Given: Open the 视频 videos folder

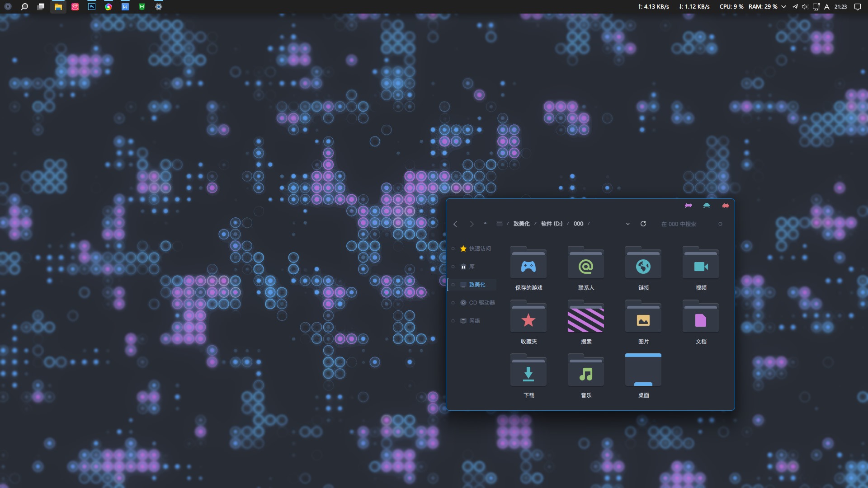Looking at the screenshot, I should (700, 267).
